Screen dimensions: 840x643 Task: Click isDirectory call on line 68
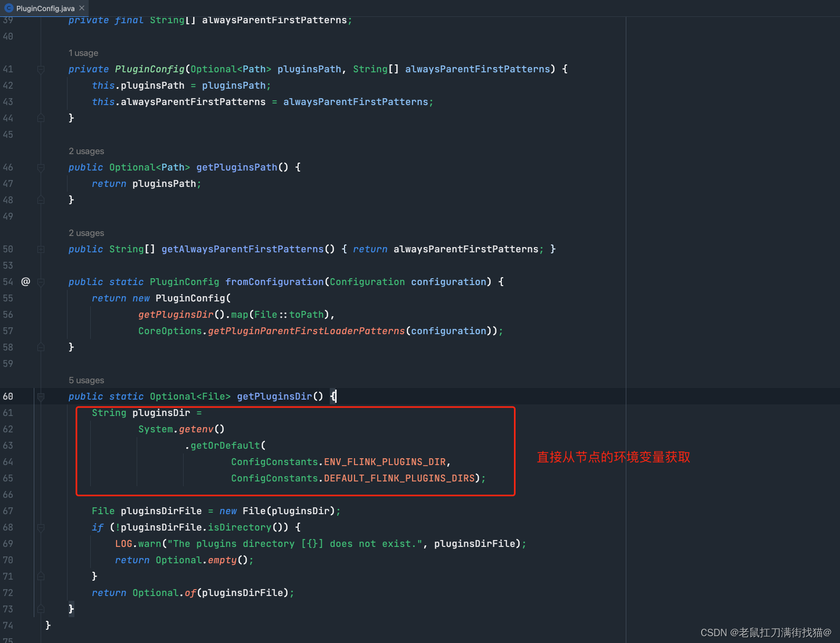click(240, 527)
